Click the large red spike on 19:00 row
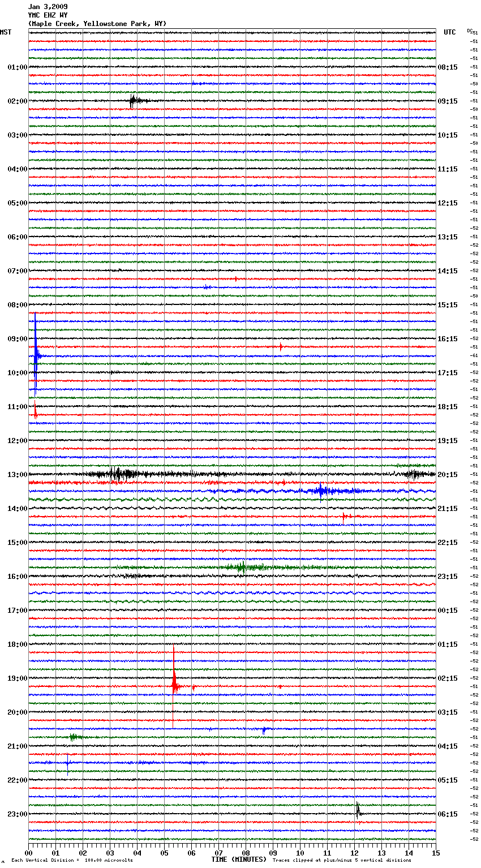Screen dimensions: 481x868 174,685
